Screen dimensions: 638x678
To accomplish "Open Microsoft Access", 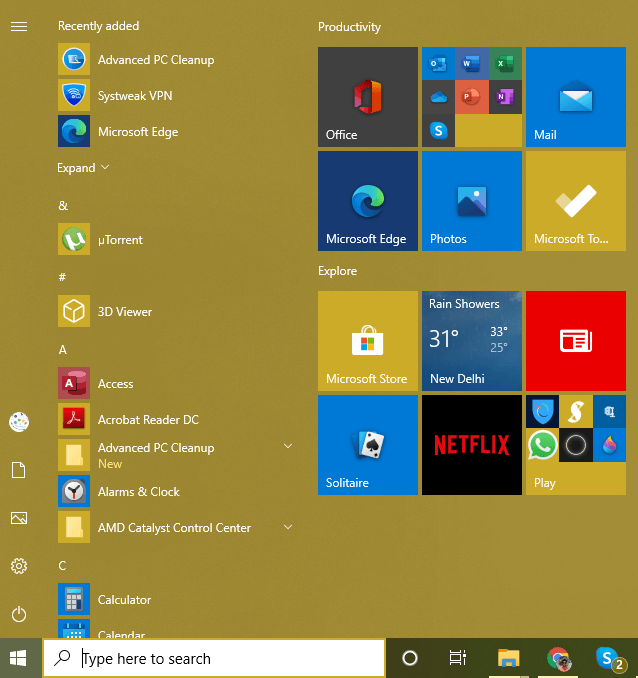I will [x=175, y=384].
